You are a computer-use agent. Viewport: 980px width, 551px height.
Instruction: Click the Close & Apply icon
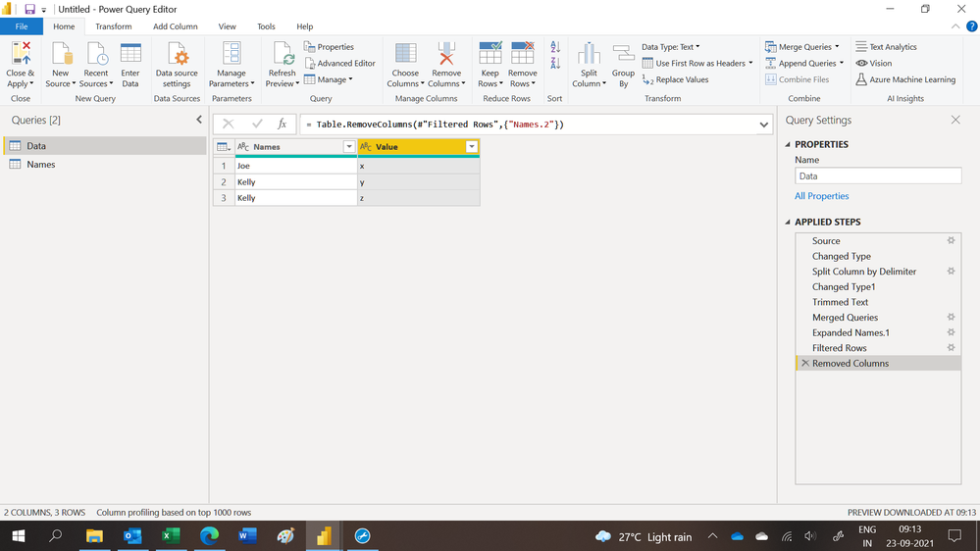tap(21, 54)
